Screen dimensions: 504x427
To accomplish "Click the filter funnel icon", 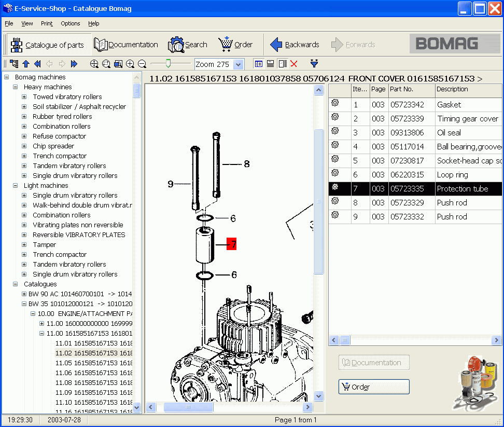I will [x=314, y=63].
